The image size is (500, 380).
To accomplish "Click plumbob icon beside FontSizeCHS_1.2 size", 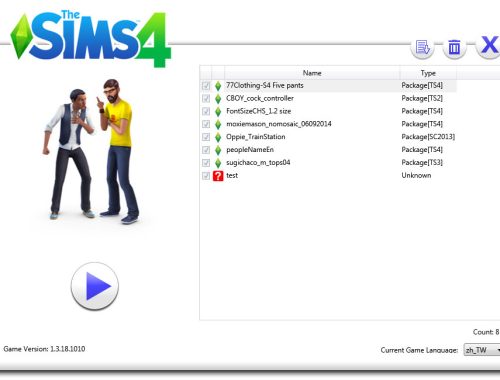I will tap(218, 111).
